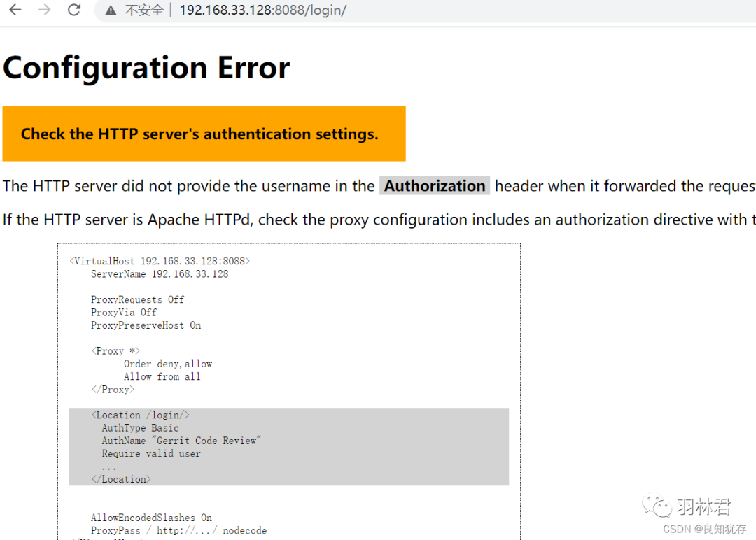Click the URL in the address bar
756x540 pixels.
point(262,10)
